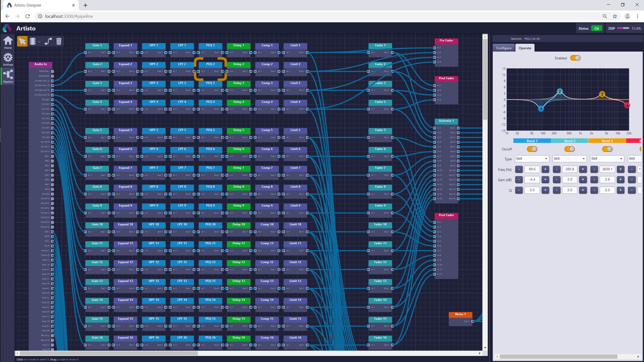Open Settings from the sidebar
The width and height of the screenshot is (644, 362).
pyautogui.click(x=8, y=59)
